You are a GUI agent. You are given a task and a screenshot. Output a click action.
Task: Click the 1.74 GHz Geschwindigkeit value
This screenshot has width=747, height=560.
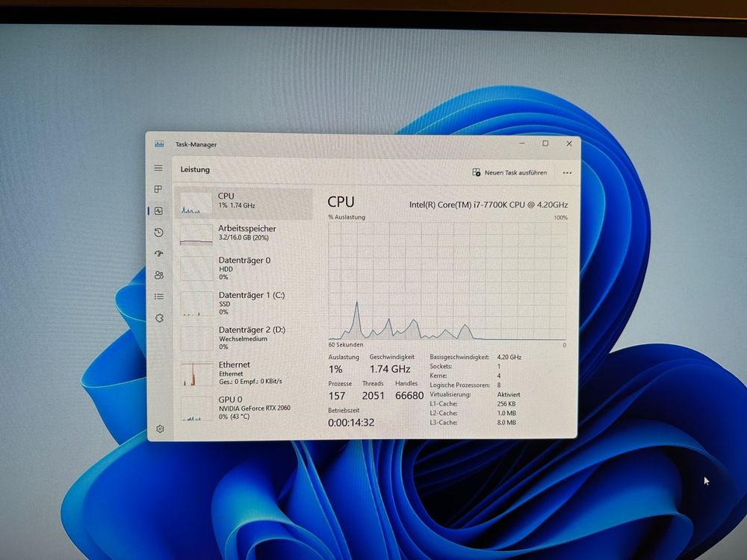point(390,369)
